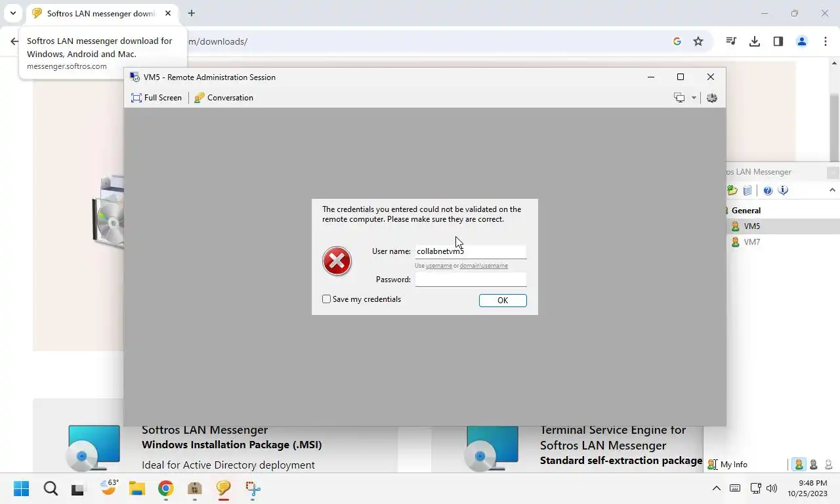The width and height of the screenshot is (840, 504).
Task: Bookmark this page with the star icon
Action: pyautogui.click(x=698, y=41)
